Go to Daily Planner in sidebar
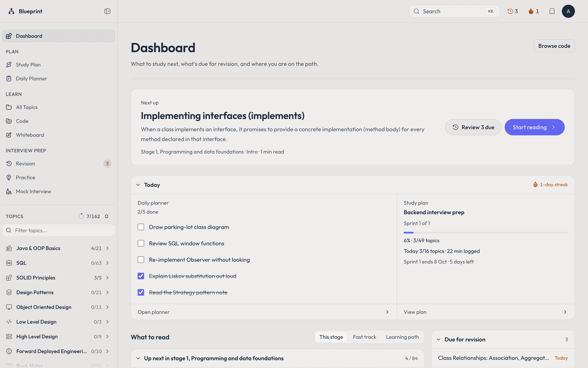This screenshot has height=368, width=588. tap(58, 79)
